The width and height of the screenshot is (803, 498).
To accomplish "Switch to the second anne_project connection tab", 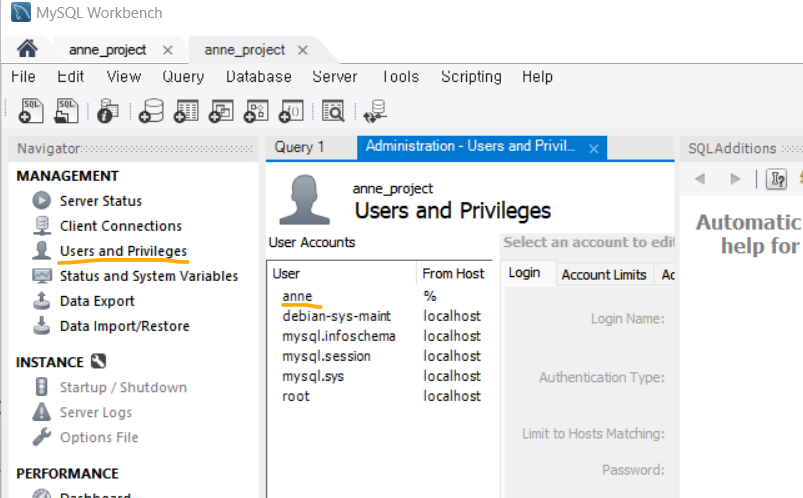I will (x=244, y=50).
